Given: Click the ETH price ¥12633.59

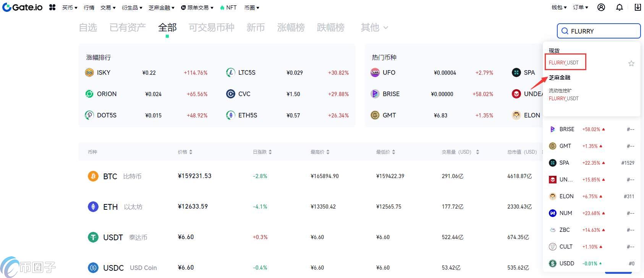Looking at the screenshot, I should pos(193,206).
